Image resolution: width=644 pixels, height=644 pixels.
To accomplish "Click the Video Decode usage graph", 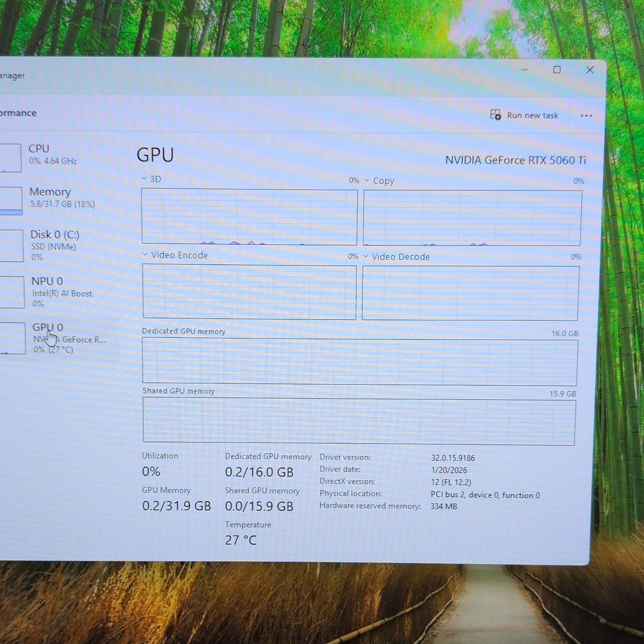I will click(471, 293).
